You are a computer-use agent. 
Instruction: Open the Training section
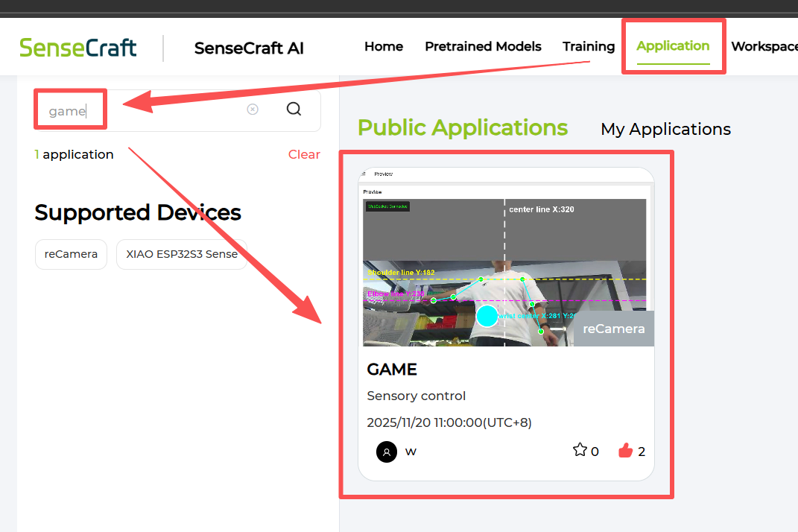[x=589, y=46]
